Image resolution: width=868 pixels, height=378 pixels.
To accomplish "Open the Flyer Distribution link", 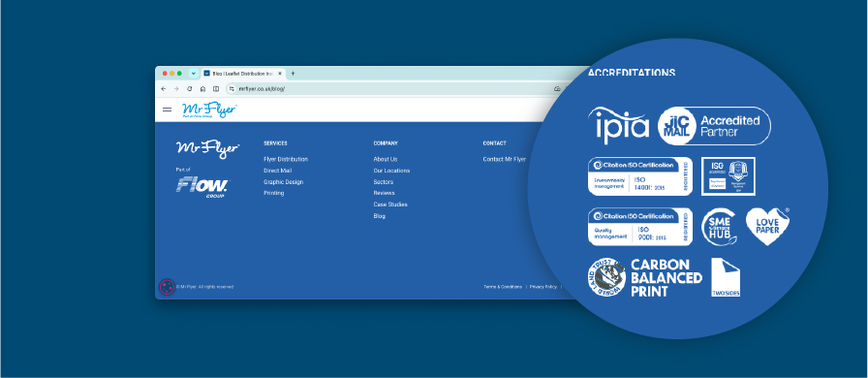I will click(286, 159).
